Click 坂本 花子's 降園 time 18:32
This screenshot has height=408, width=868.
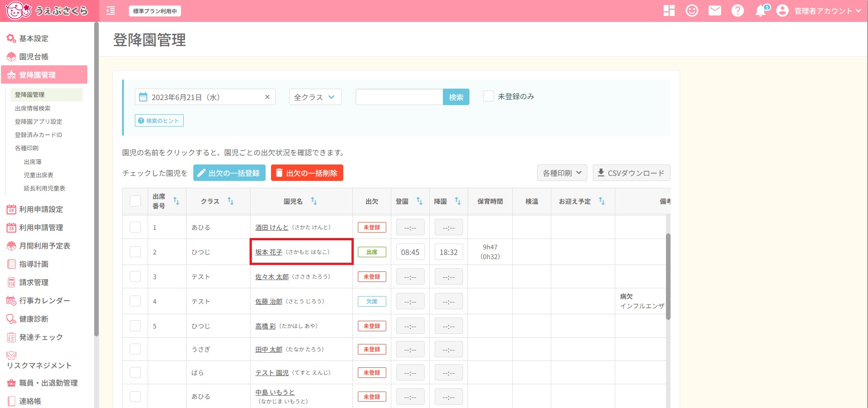click(x=448, y=252)
